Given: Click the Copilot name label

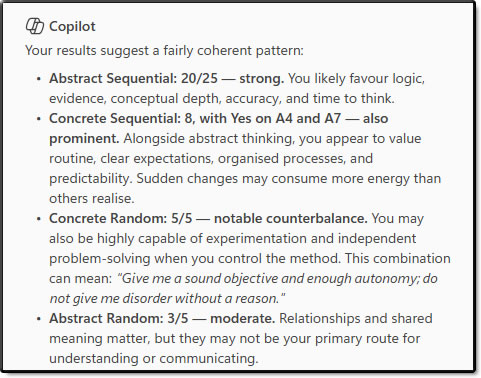Looking at the screenshot, I should tap(72, 26).
